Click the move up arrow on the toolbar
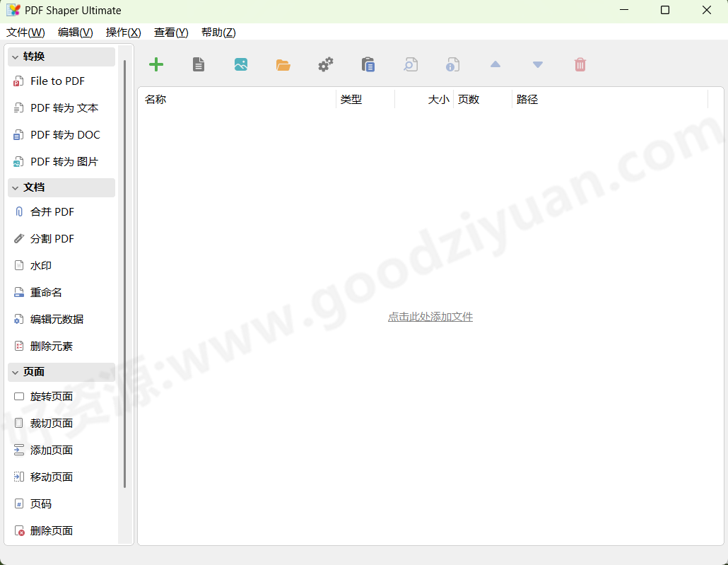728x565 pixels. [x=495, y=64]
